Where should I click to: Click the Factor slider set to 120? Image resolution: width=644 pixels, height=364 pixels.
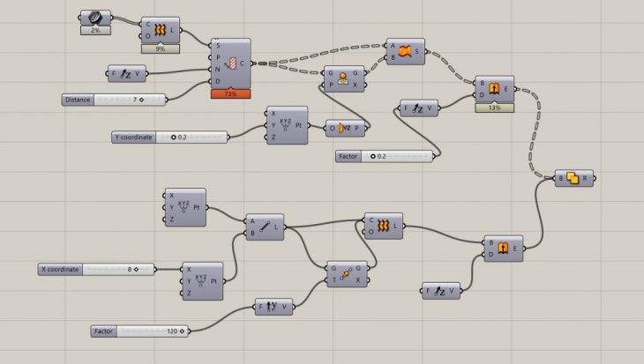139,331
